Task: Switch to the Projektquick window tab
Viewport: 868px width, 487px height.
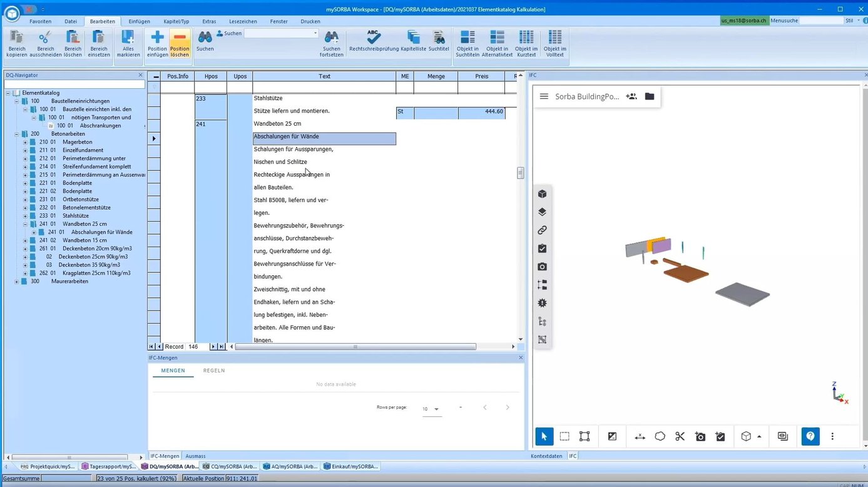Action: pos(48,466)
